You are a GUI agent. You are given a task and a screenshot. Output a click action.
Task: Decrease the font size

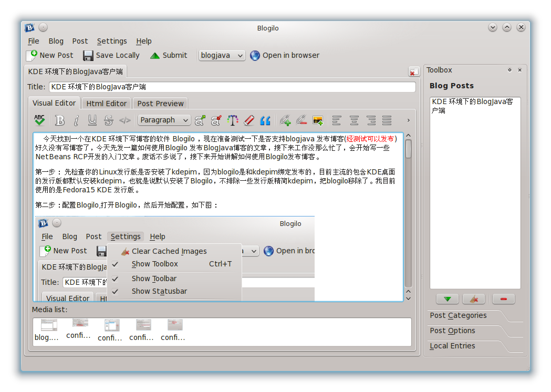[216, 120]
